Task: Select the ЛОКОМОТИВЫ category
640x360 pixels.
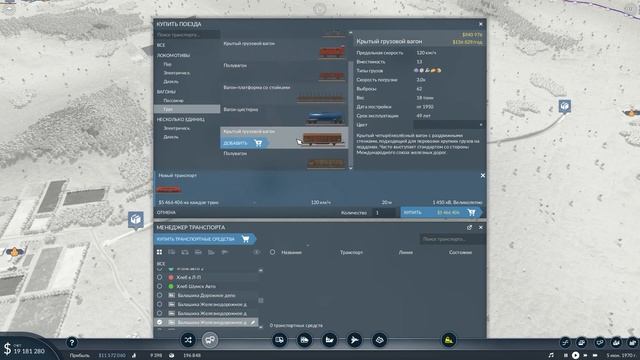Action: [x=173, y=55]
